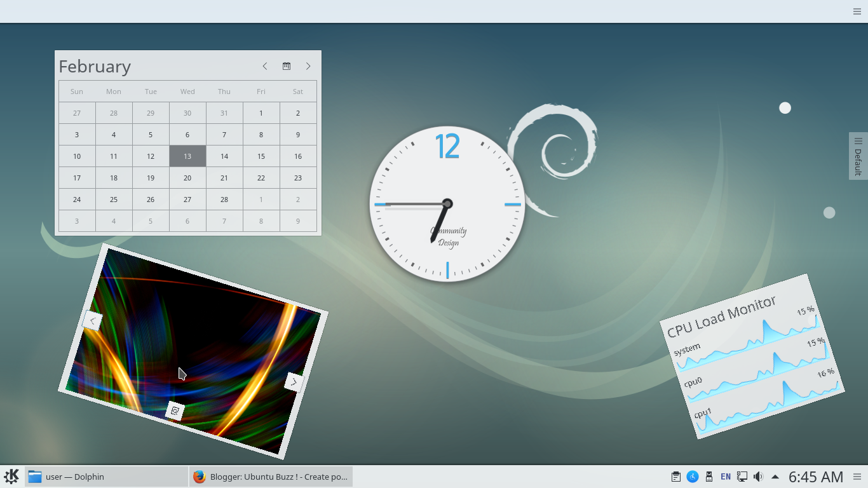Expand hidden system tray icons arrow

coord(775,477)
